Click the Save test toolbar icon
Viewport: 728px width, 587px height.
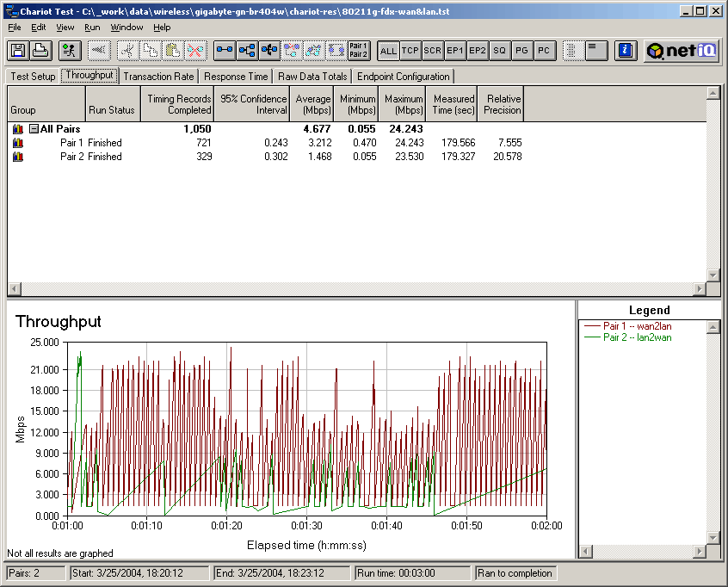pyautogui.click(x=18, y=51)
